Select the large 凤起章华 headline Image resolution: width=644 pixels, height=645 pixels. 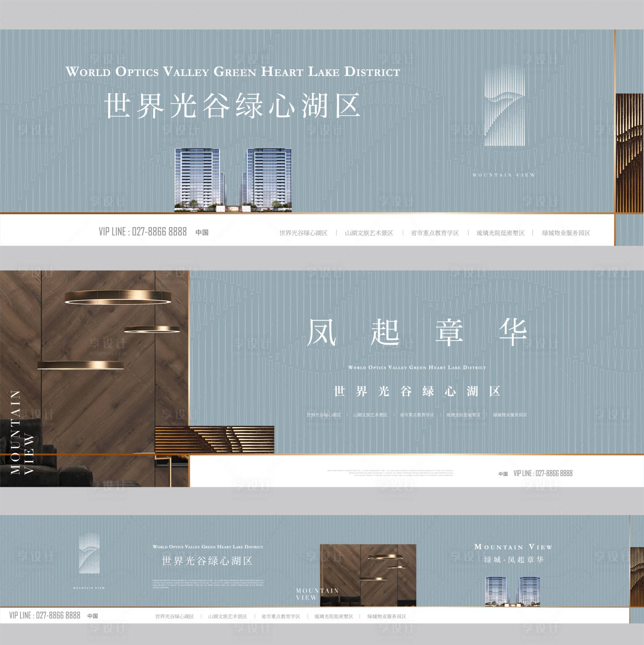[417, 332]
